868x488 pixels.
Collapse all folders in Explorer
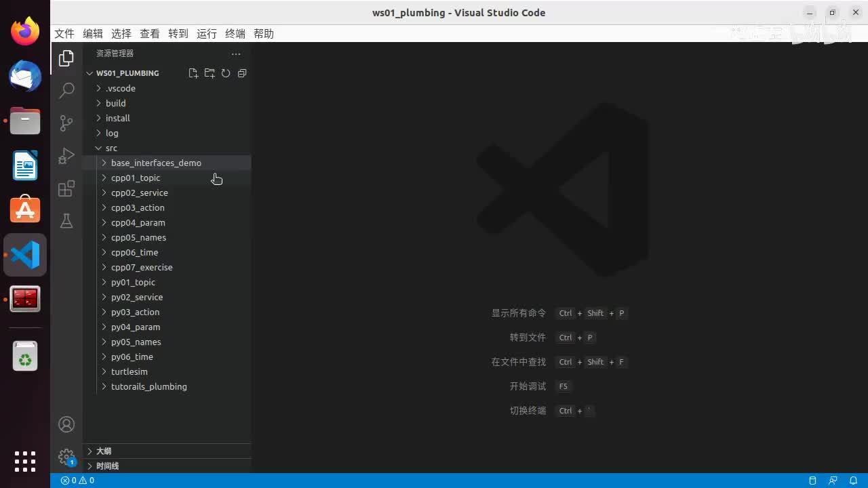[x=242, y=73]
